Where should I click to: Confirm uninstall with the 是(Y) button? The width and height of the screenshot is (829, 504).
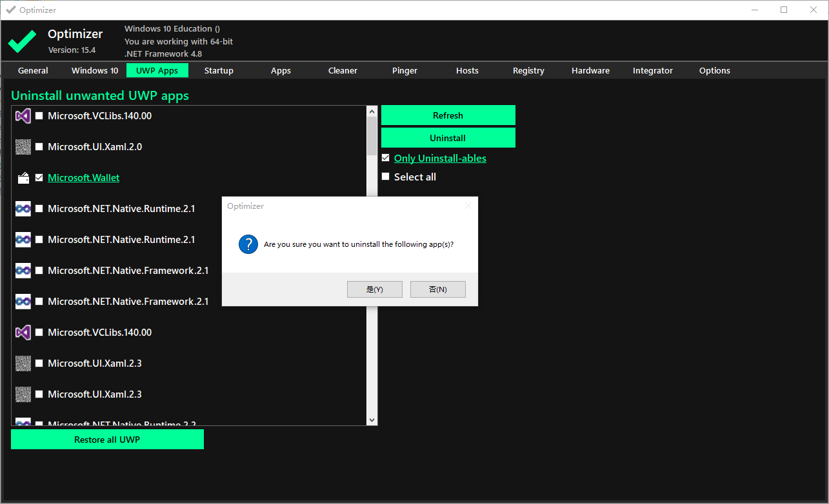click(375, 289)
